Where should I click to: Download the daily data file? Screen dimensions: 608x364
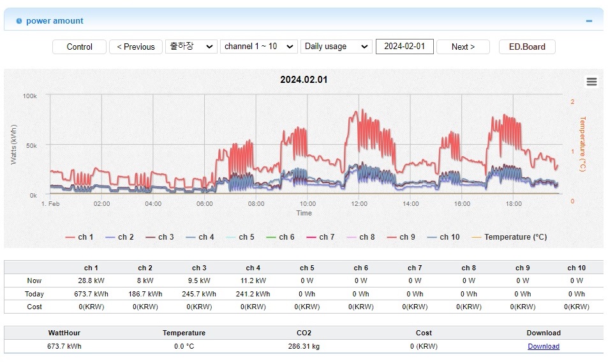click(x=544, y=346)
